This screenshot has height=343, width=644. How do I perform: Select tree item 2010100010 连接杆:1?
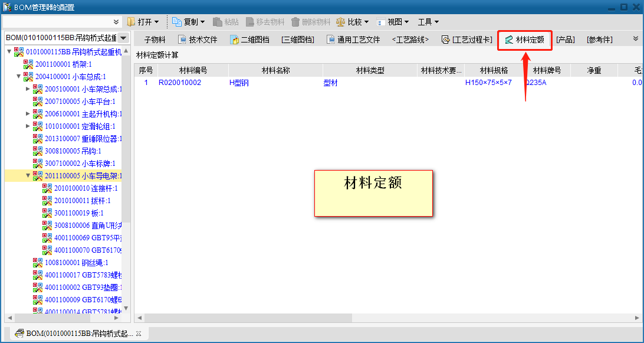tap(86, 188)
